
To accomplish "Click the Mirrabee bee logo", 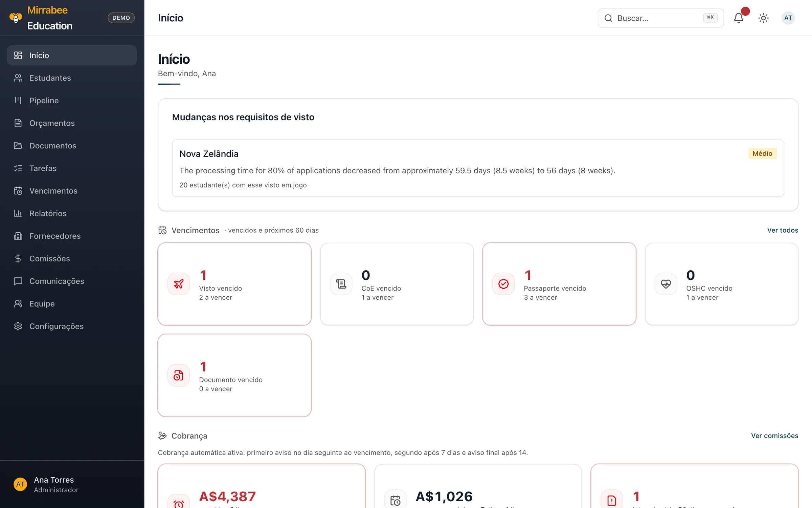I will click(x=16, y=18).
